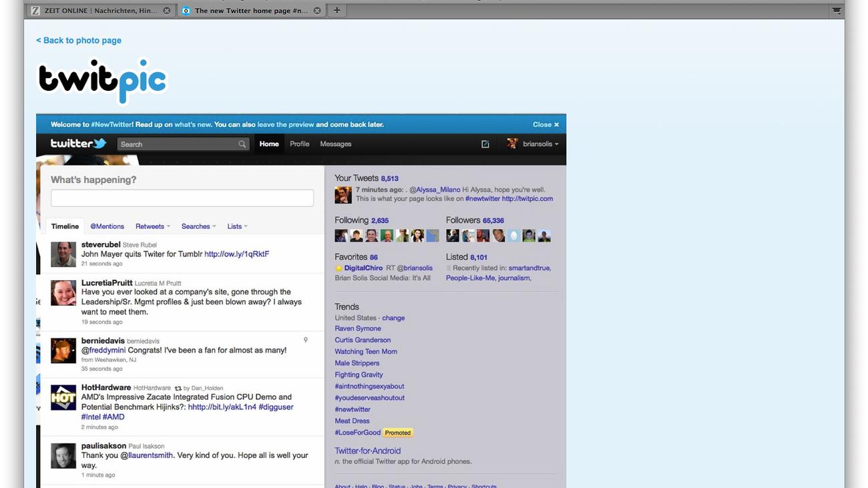868x488 pixels.
Task: Click the What's happening tweet box
Action: (x=182, y=198)
